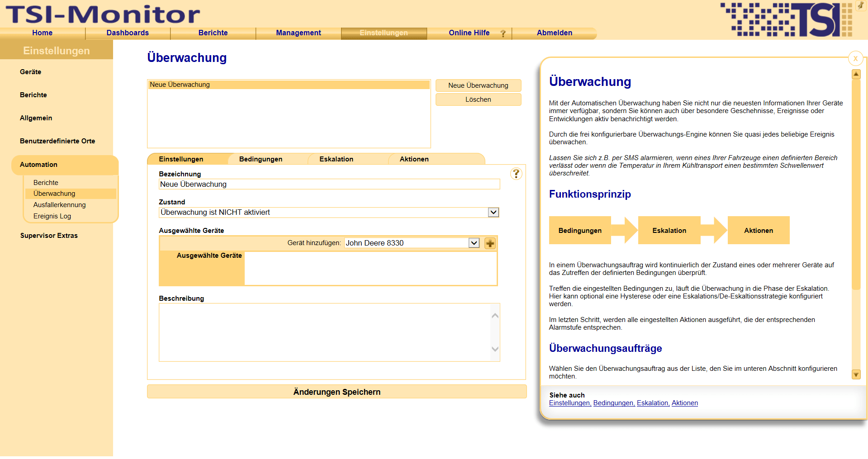Screen dimensions: 868x459
Task: Click the Einstellungen sidebar header
Action: (57, 51)
